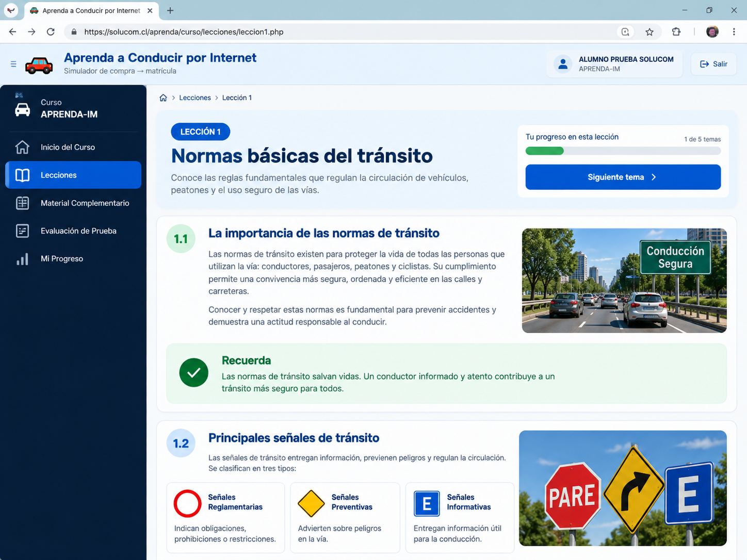Image resolution: width=747 pixels, height=560 pixels.
Task: Open the browser three-dot menu
Action: click(734, 32)
